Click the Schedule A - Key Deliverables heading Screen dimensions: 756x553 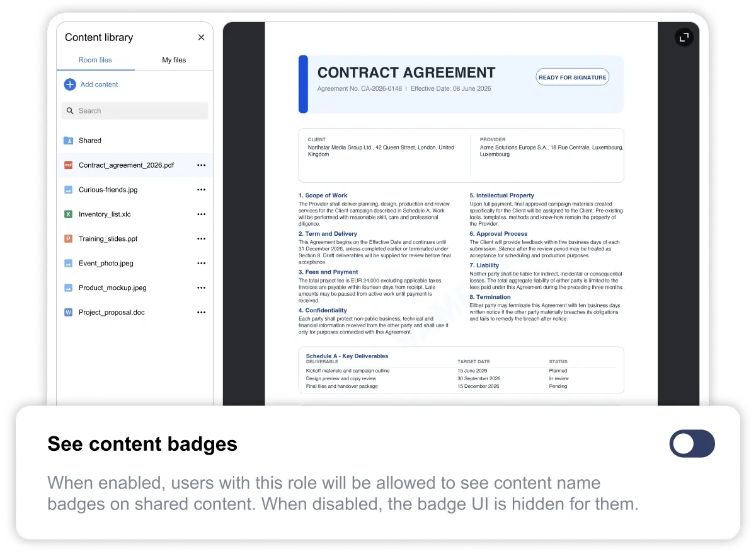pyautogui.click(x=347, y=356)
